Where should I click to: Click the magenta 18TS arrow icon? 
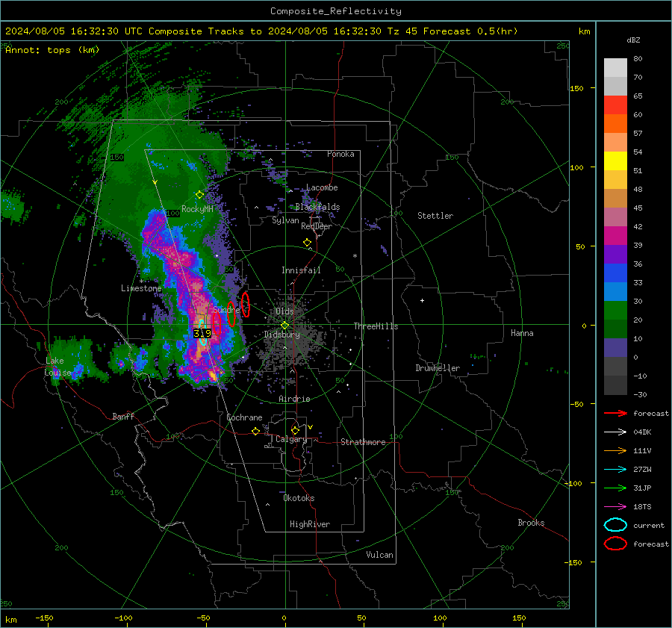(x=615, y=507)
